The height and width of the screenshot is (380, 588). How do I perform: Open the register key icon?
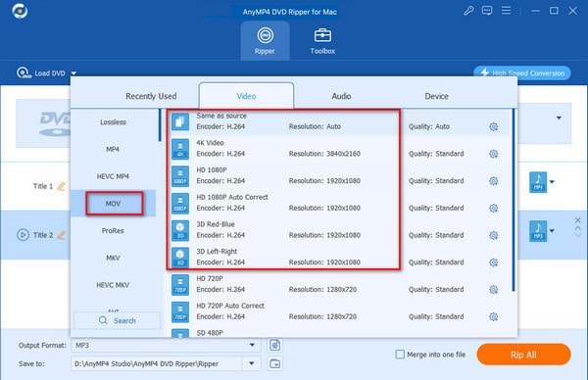tap(468, 11)
